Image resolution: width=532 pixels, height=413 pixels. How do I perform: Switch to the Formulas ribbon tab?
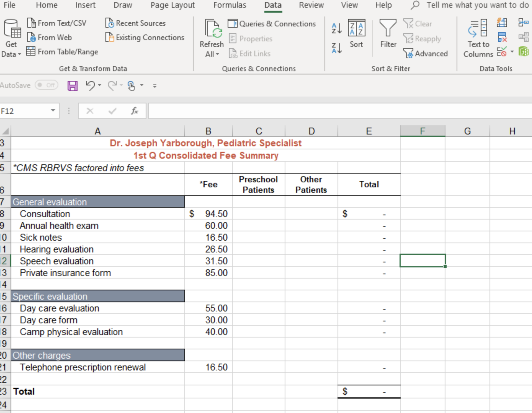point(230,5)
